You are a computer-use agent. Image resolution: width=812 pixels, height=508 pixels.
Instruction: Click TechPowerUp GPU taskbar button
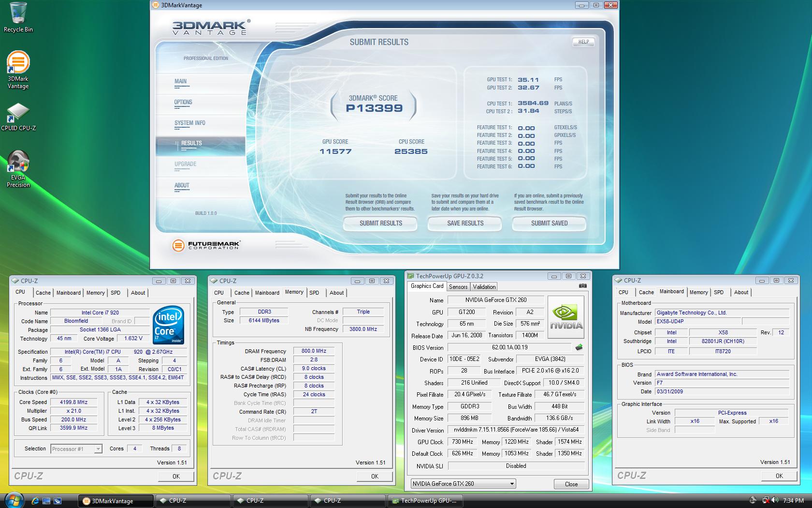click(425, 501)
